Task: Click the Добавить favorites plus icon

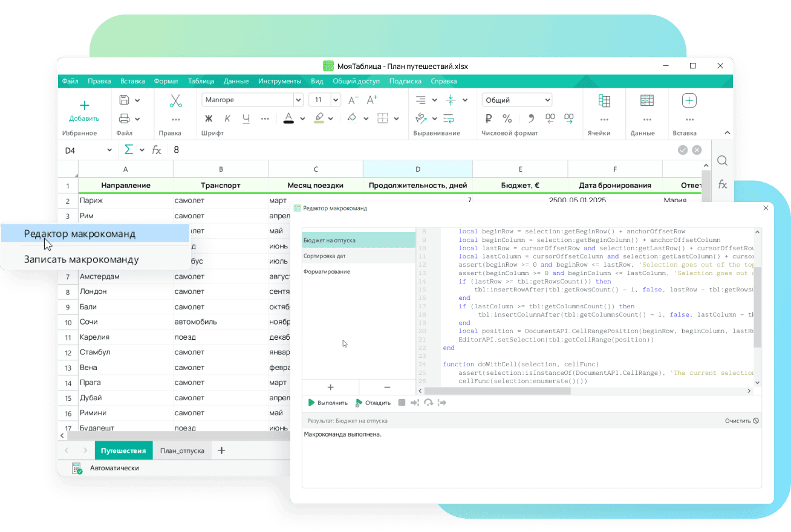Action: click(85, 105)
